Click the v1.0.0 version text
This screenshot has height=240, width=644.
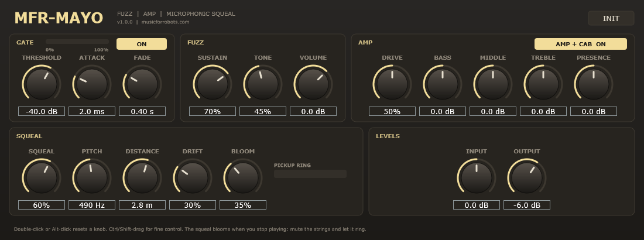[125, 22]
